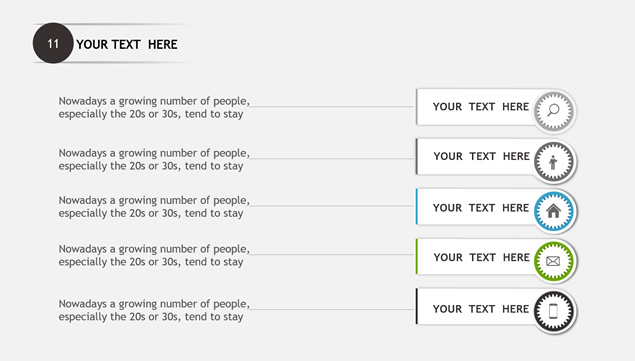Click the YOUR TEXT HERE label beside person icon

click(x=482, y=156)
